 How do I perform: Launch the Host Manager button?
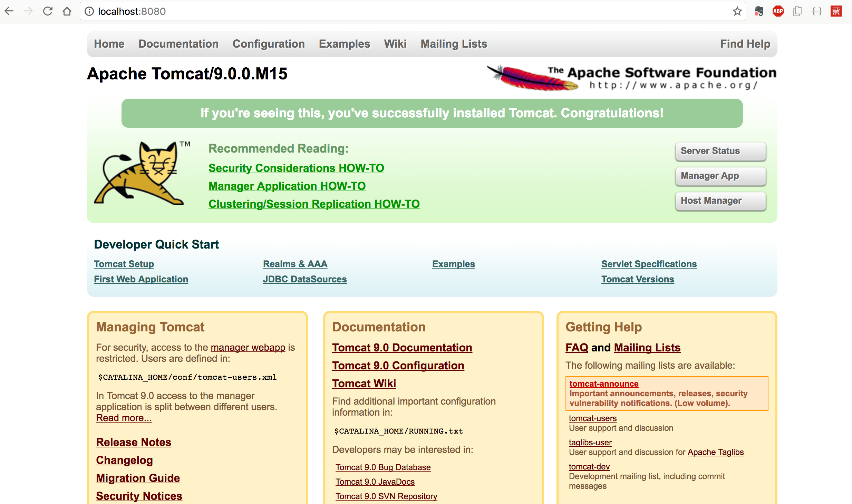721,201
